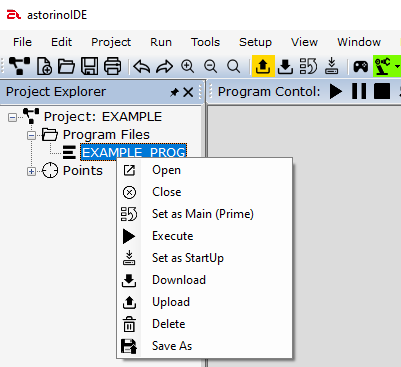401x367 pixels.
Task: Click the green robot arm icon
Action: click(383, 66)
